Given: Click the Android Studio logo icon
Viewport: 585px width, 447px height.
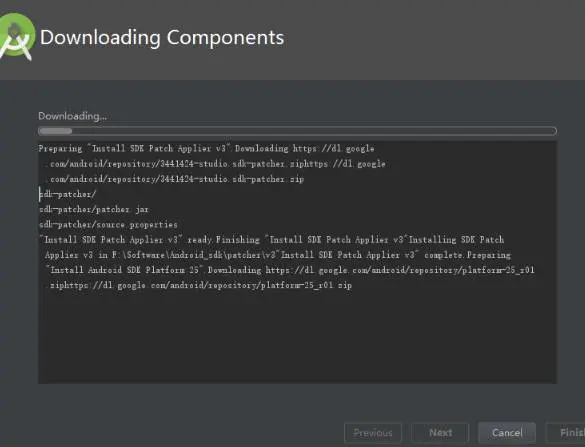Looking at the screenshot, I should click(16, 37).
